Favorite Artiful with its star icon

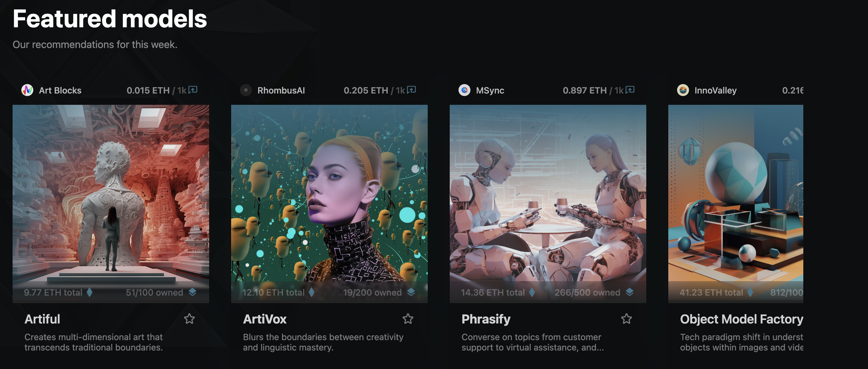[189, 318]
